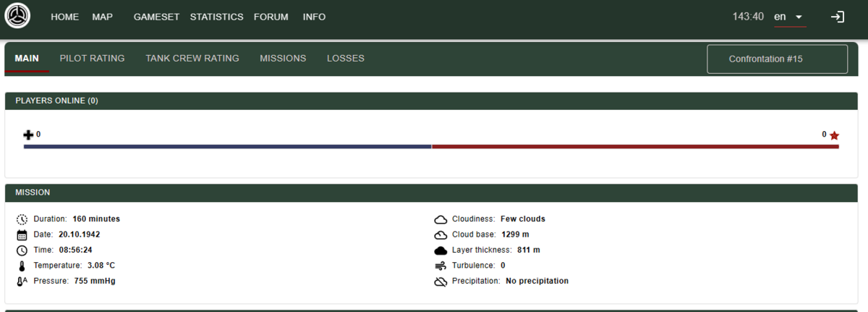This screenshot has height=312, width=868.
Task: Click the red star faction icon
Action: tap(834, 135)
